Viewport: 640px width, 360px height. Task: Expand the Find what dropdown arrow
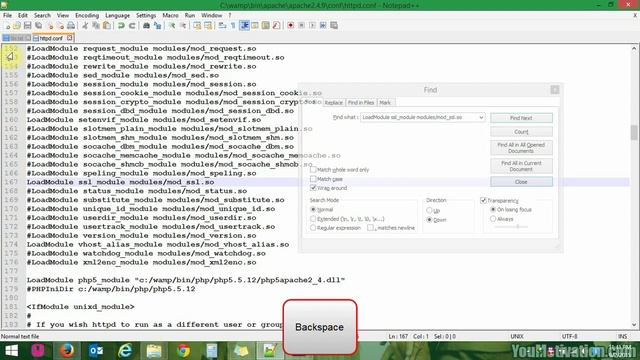pyautogui.click(x=481, y=118)
